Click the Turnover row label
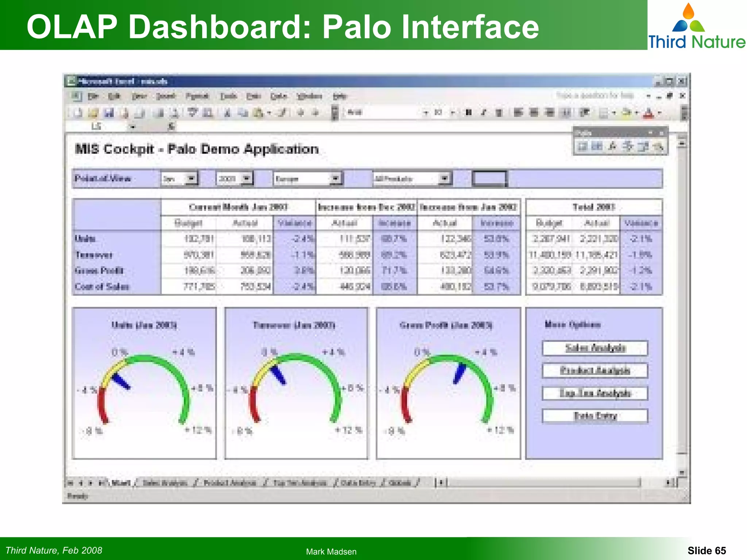 click(94, 255)
